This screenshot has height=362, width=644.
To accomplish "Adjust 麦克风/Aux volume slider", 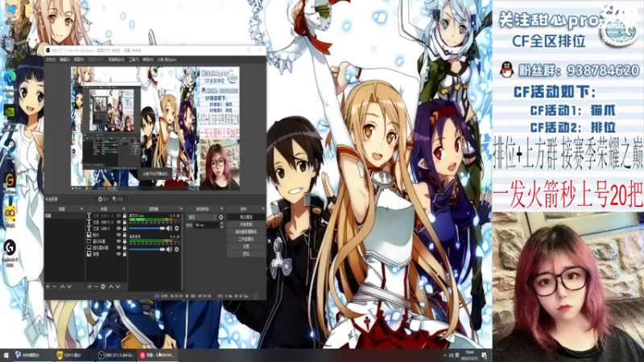I will [x=147, y=228].
